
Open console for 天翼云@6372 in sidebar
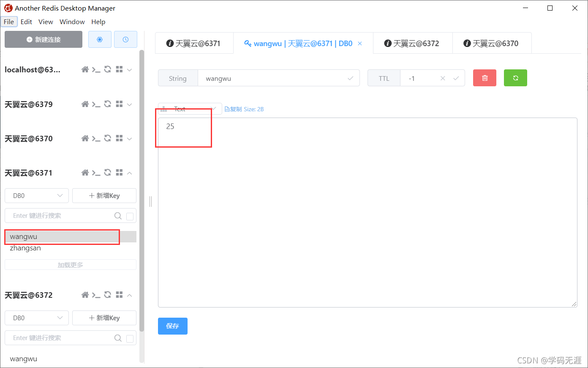pyautogui.click(x=96, y=295)
